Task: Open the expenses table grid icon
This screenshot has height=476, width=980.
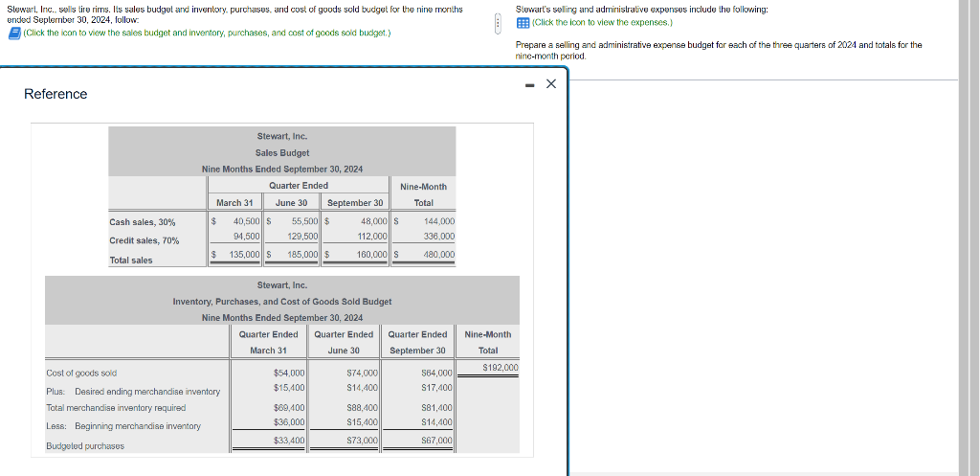Action: (x=523, y=23)
